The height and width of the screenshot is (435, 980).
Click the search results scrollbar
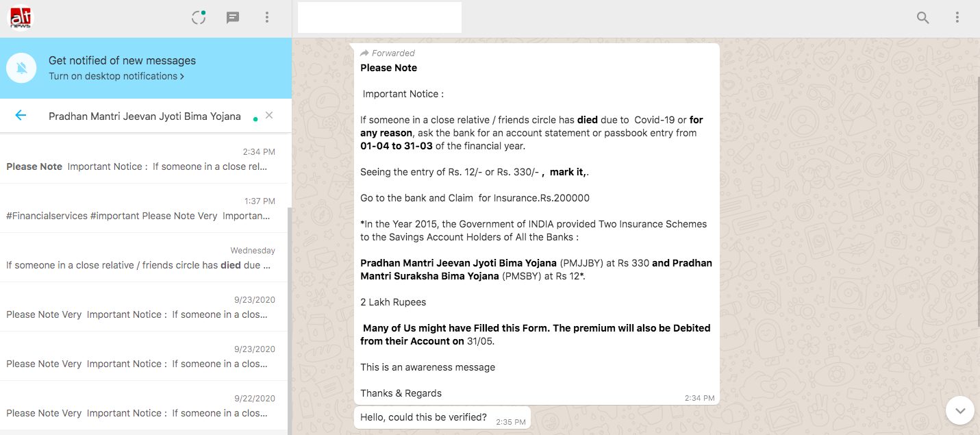tap(290, 322)
